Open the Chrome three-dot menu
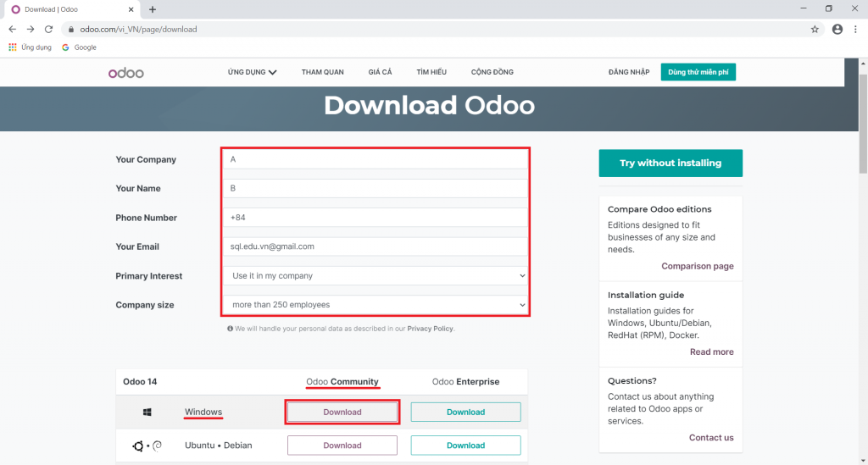Image resolution: width=868 pixels, height=465 pixels. (x=856, y=30)
